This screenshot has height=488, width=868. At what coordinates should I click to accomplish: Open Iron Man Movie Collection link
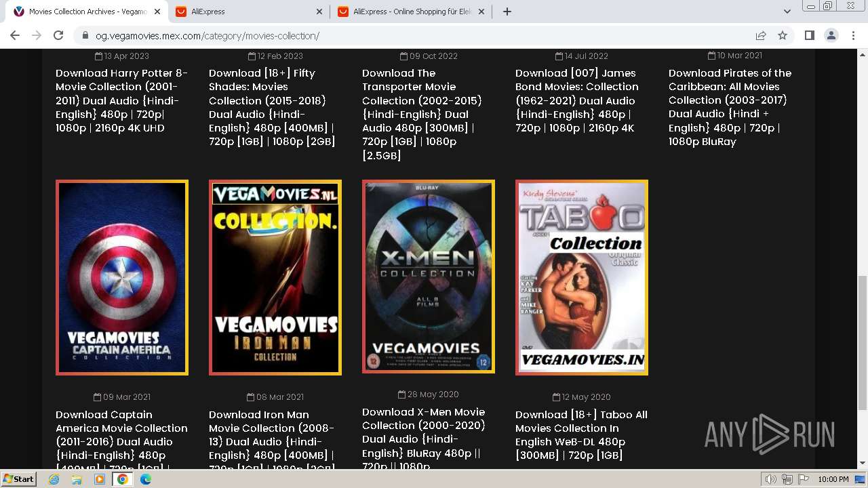(x=272, y=439)
